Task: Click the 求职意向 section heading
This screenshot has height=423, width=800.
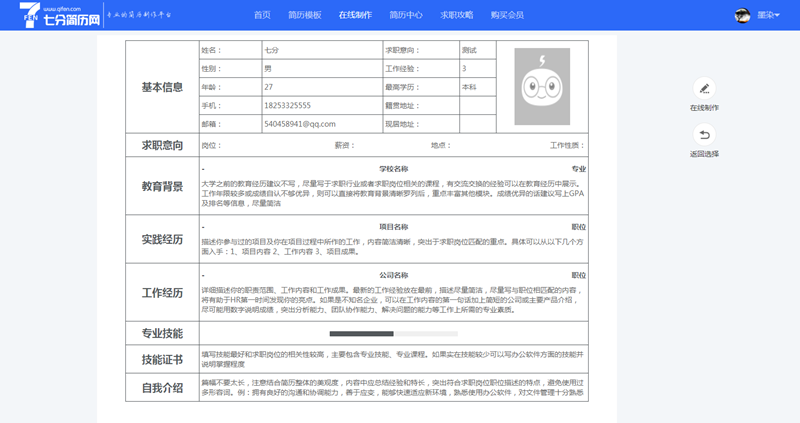Action: (162, 145)
